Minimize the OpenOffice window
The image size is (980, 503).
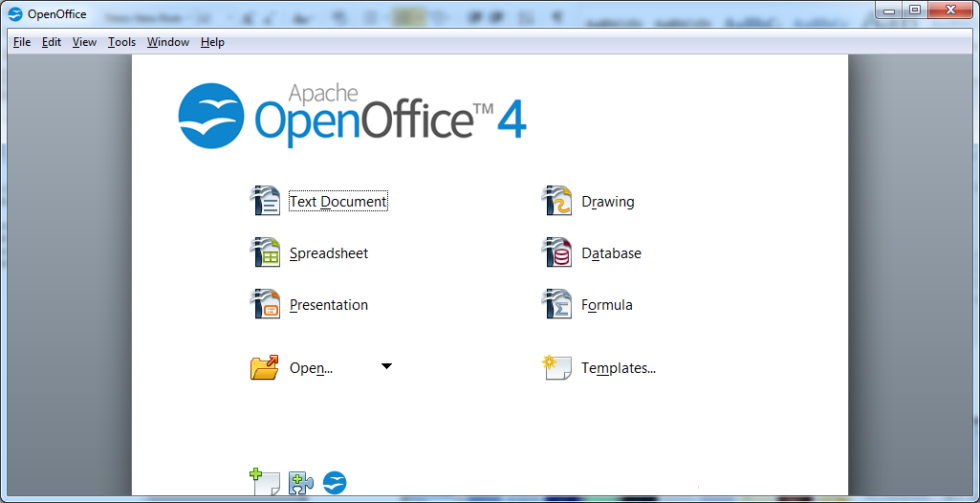889,10
